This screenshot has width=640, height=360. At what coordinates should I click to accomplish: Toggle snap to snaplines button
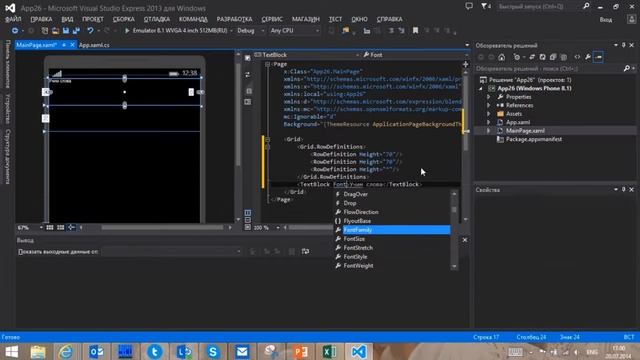[71, 227]
